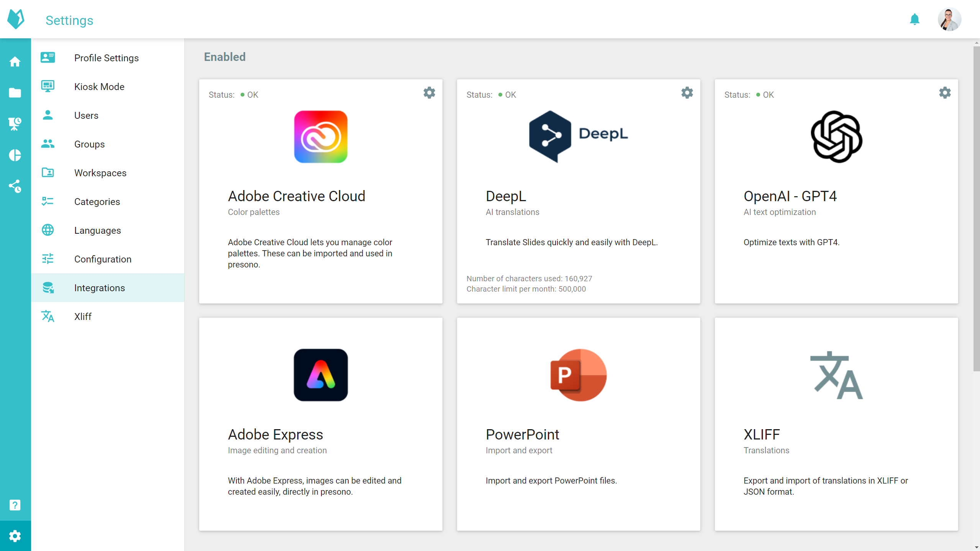Open Profile Settings menu item

pos(108,57)
